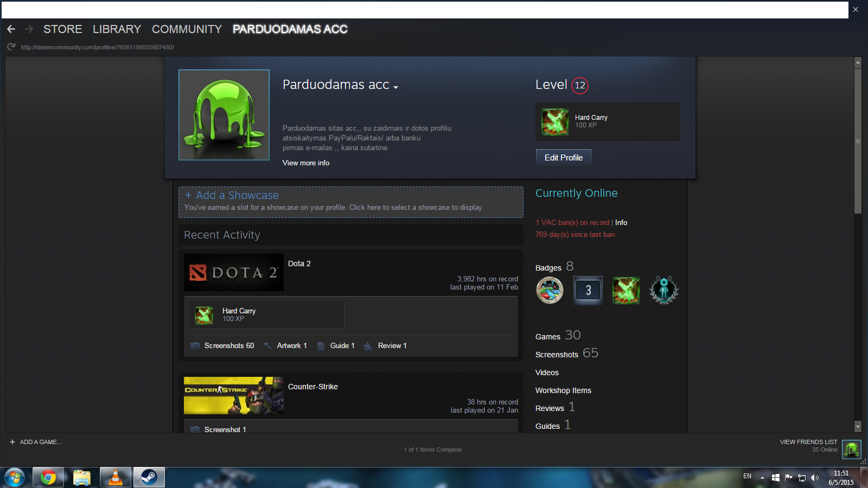The height and width of the screenshot is (488, 868).
Task: Click the Edit Profile button
Action: point(564,158)
